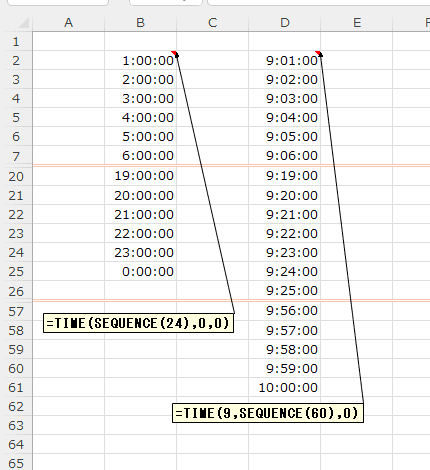Click the red comment indicator in cell D2

click(x=318, y=53)
